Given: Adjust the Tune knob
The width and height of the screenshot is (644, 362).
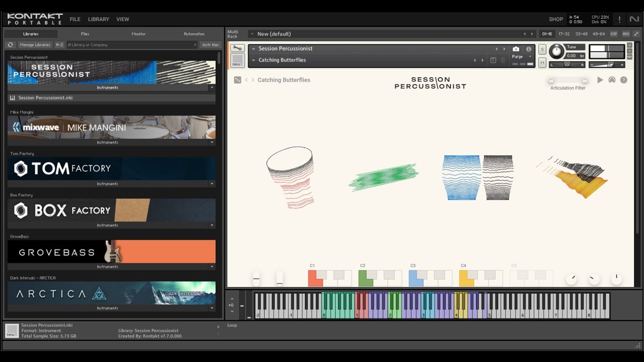Looking at the screenshot, I should tap(557, 51).
